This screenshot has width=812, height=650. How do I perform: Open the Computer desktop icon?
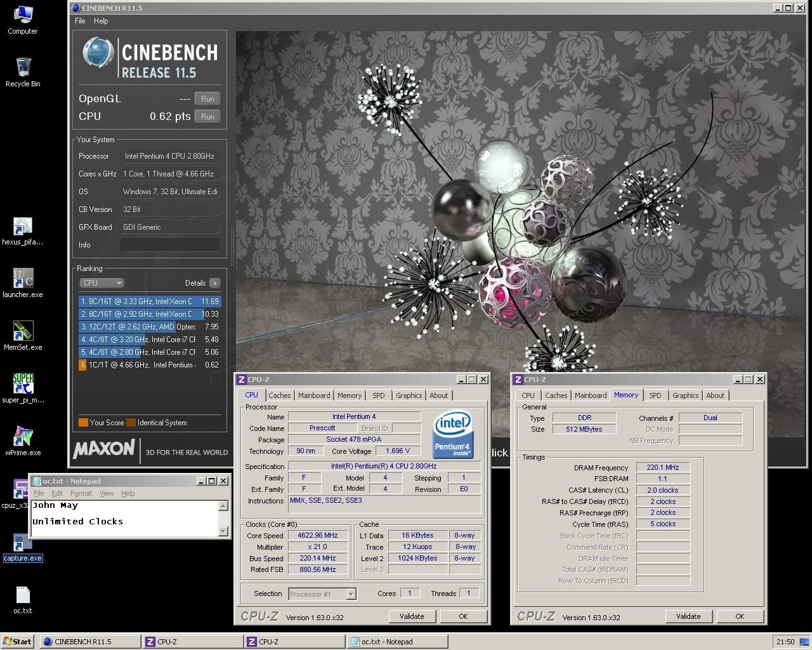pyautogui.click(x=22, y=20)
